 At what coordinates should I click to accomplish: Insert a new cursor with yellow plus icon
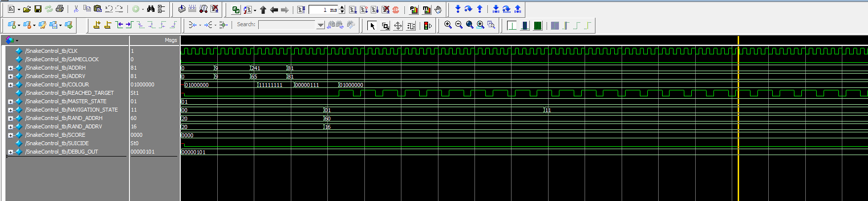pos(96,25)
